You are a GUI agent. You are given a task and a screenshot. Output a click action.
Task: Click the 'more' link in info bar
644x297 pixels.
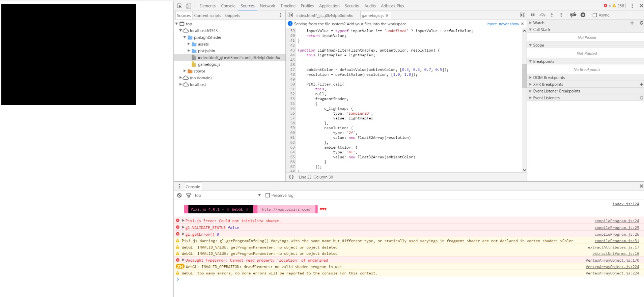pos(492,24)
